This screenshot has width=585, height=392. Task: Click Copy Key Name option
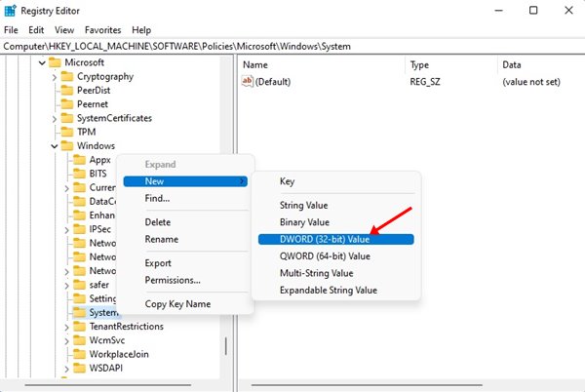(x=177, y=304)
